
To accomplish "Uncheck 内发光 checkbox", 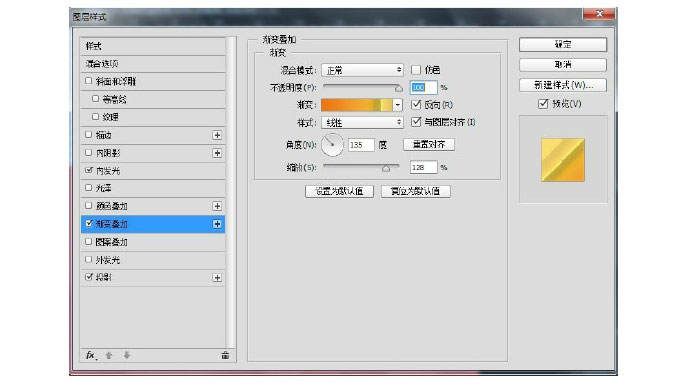I will (89, 170).
